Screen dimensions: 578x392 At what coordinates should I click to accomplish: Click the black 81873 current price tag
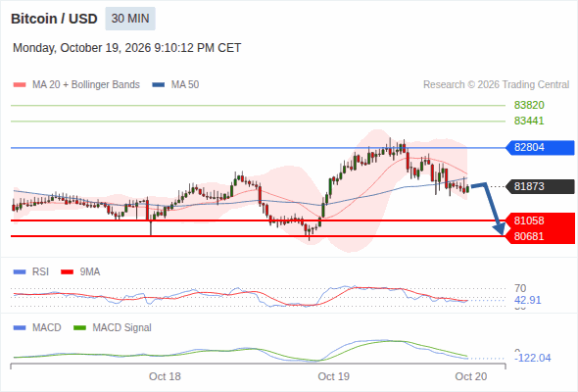[x=540, y=186]
